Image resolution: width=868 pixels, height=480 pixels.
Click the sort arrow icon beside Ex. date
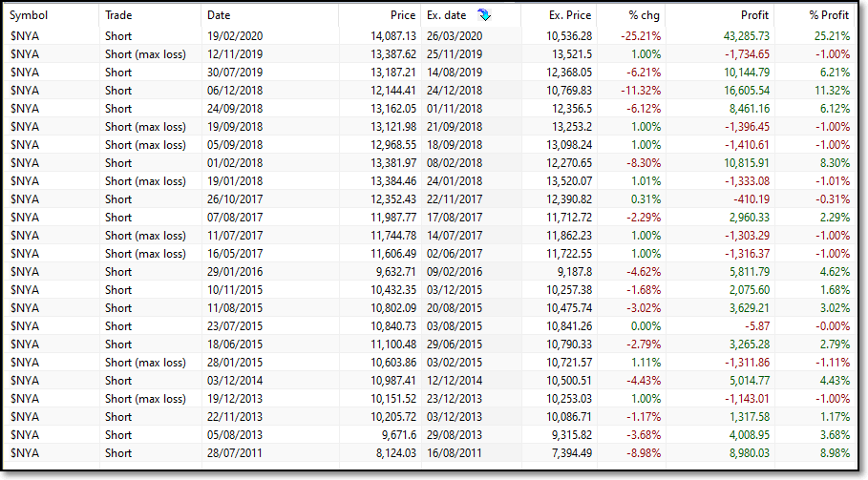(x=484, y=15)
